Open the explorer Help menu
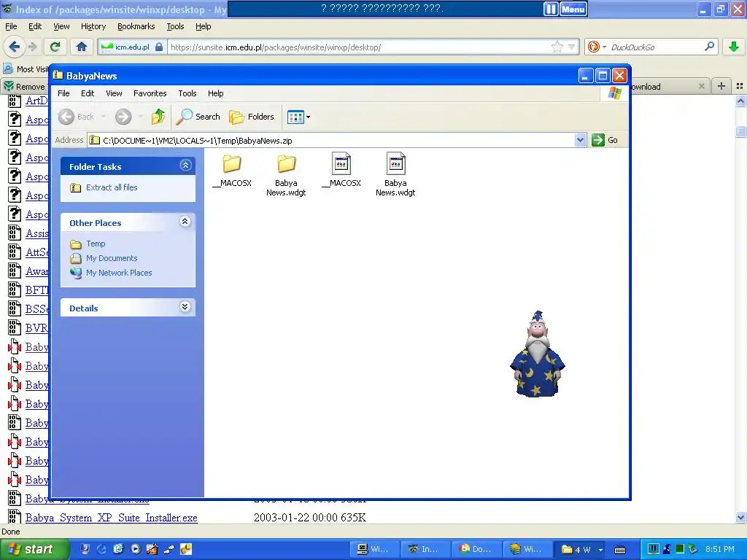 coord(215,93)
